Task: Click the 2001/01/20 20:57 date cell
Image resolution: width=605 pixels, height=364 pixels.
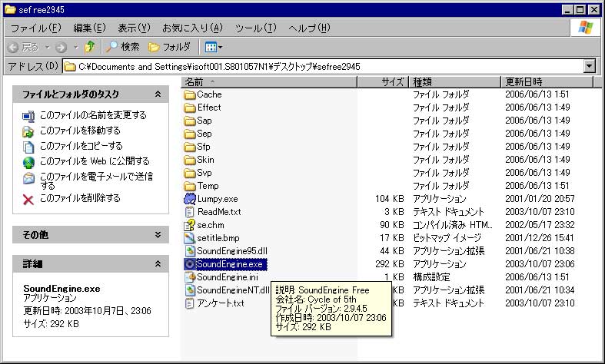Action: click(540, 199)
